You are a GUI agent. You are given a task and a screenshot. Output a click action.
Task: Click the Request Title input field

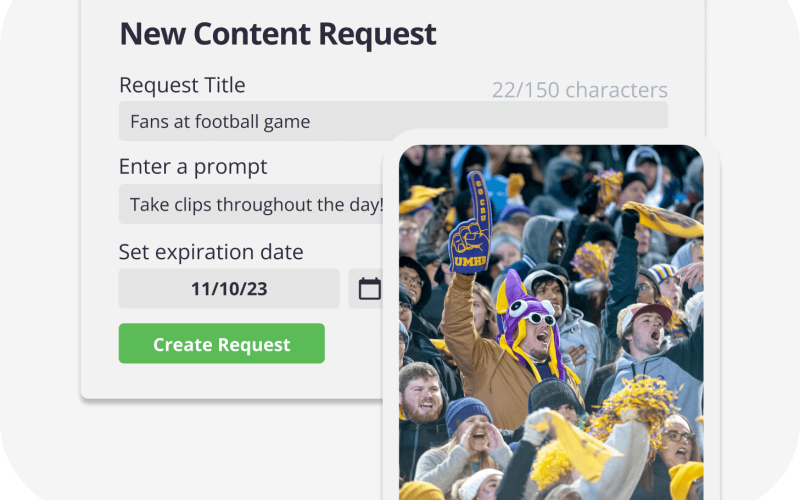click(x=393, y=121)
